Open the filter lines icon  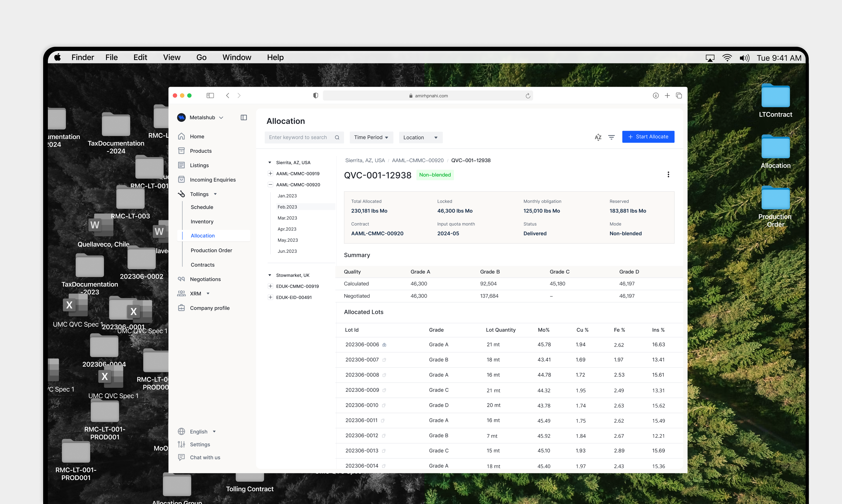pyautogui.click(x=611, y=137)
